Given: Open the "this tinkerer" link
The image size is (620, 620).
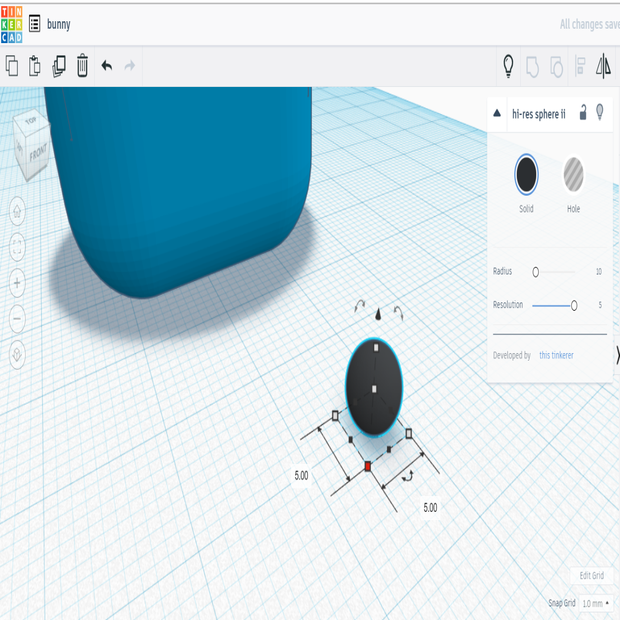Looking at the screenshot, I should (556, 355).
